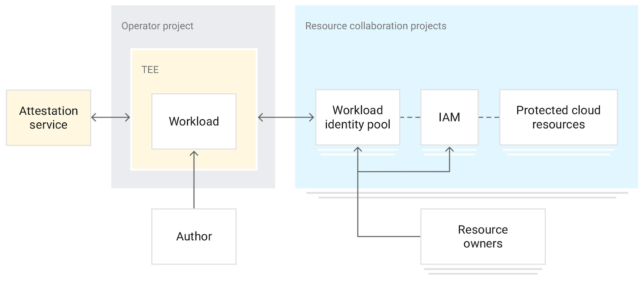Click the "Resource collaboration projects" label

point(376,26)
